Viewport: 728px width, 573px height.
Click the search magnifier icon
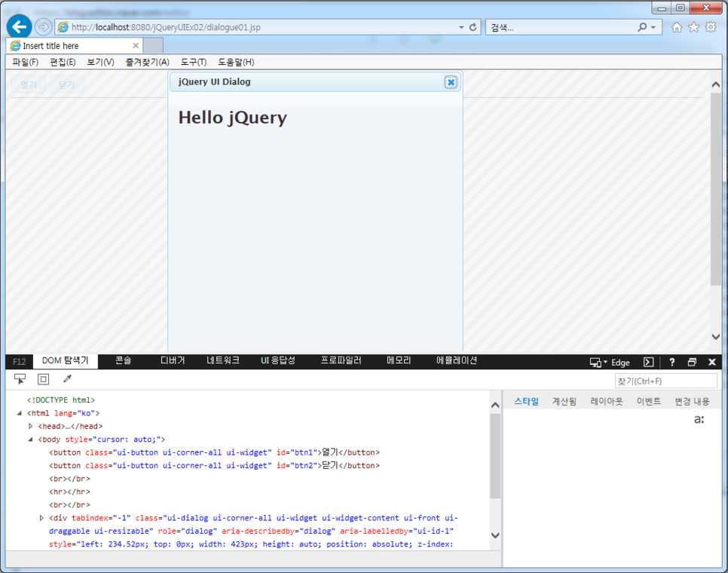pos(642,27)
